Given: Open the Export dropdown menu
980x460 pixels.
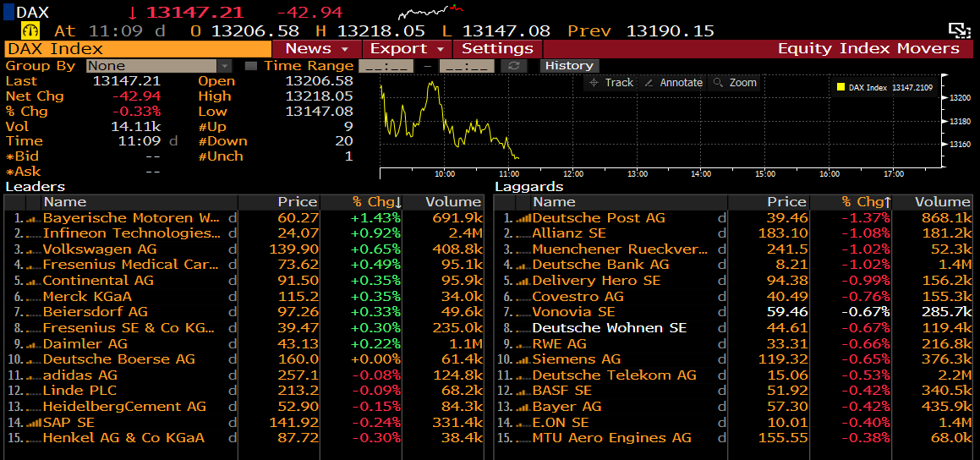Looking at the screenshot, I should pos(407,49).
